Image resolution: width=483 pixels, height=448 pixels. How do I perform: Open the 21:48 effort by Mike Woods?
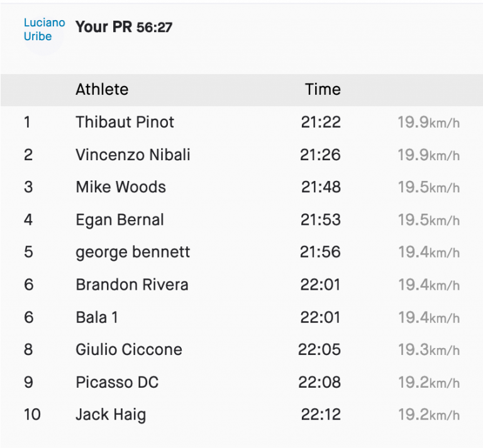click(321, 187)
